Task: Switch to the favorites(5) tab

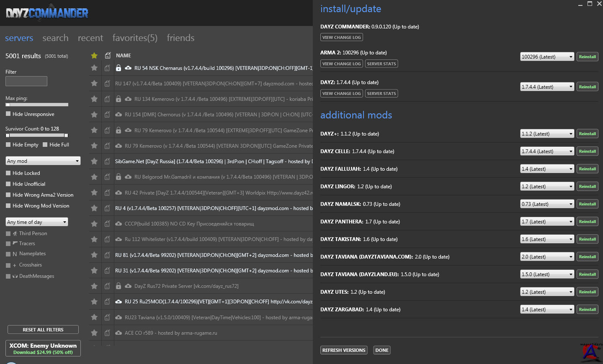Action: (135, 38)
